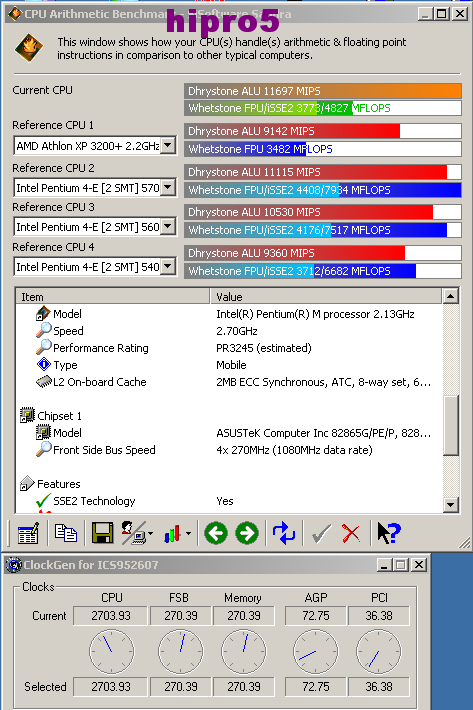
Task: Click the Item column header
Action: click(x=113, y=297)
